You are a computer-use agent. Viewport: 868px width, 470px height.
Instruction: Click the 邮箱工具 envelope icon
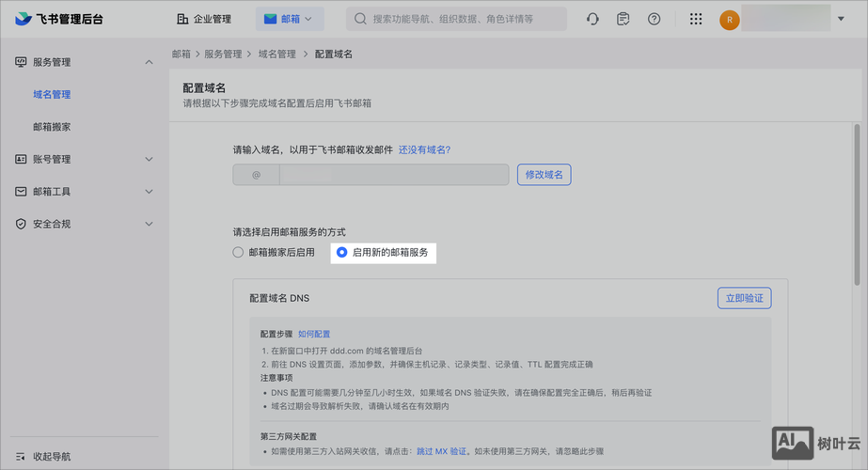pyautogui.click(x=21, y=192)
